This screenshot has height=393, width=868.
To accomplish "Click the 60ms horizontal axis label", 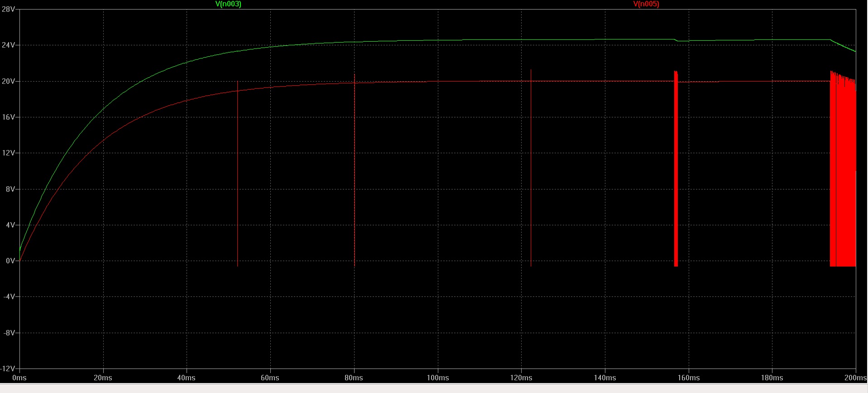I will click(270, 378).
